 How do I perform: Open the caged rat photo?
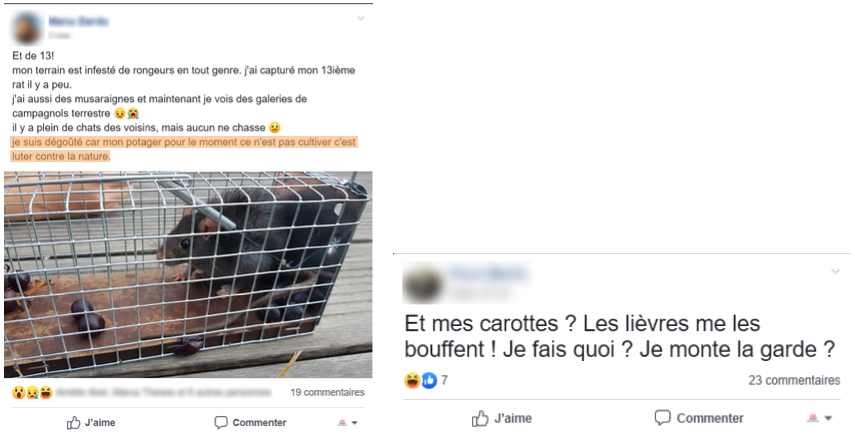188,274
